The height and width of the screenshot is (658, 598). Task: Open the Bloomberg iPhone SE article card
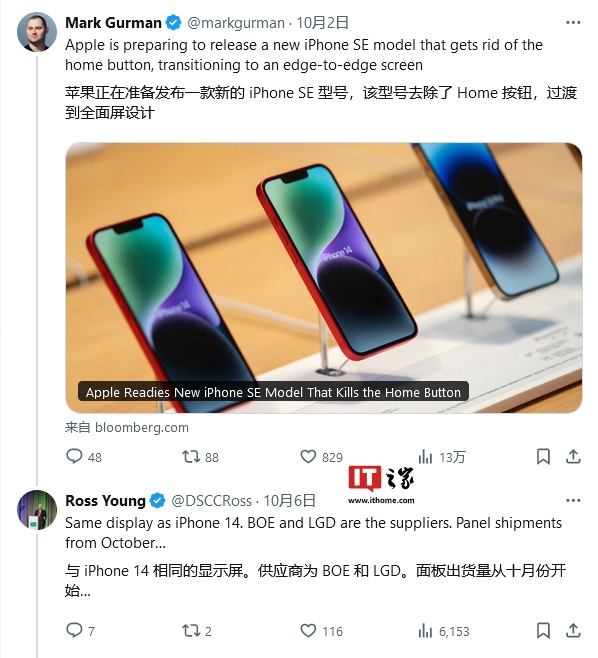click(x=324, y=278)
